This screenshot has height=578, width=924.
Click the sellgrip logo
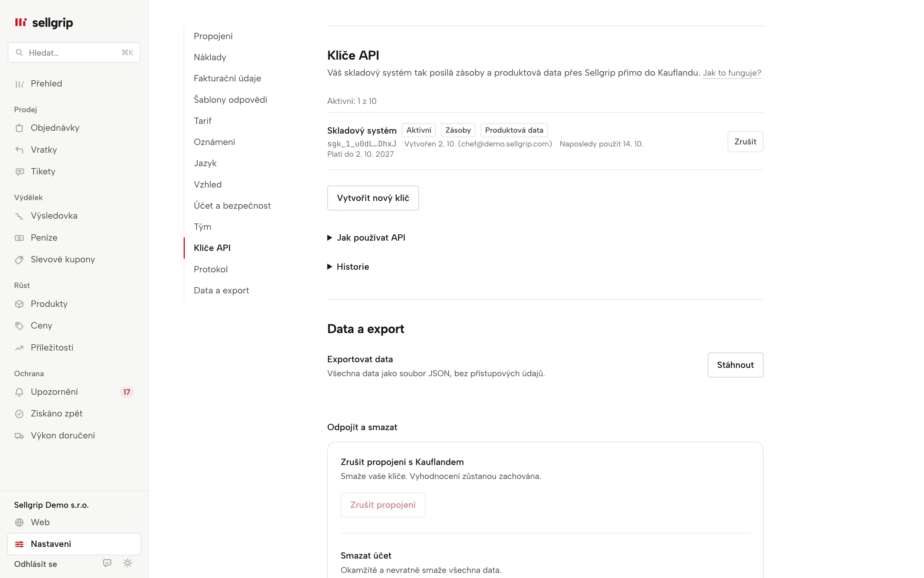click(44, 23)
